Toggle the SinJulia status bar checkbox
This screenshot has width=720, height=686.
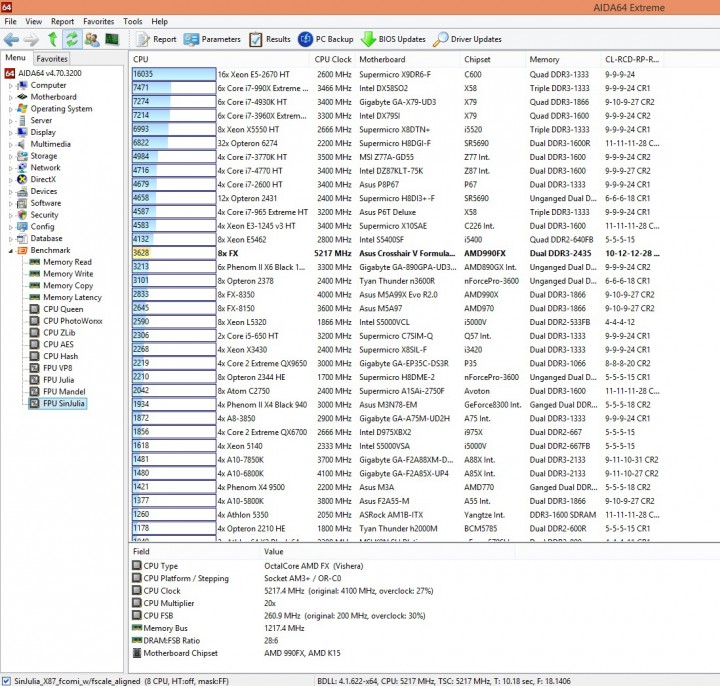(6, 681)
